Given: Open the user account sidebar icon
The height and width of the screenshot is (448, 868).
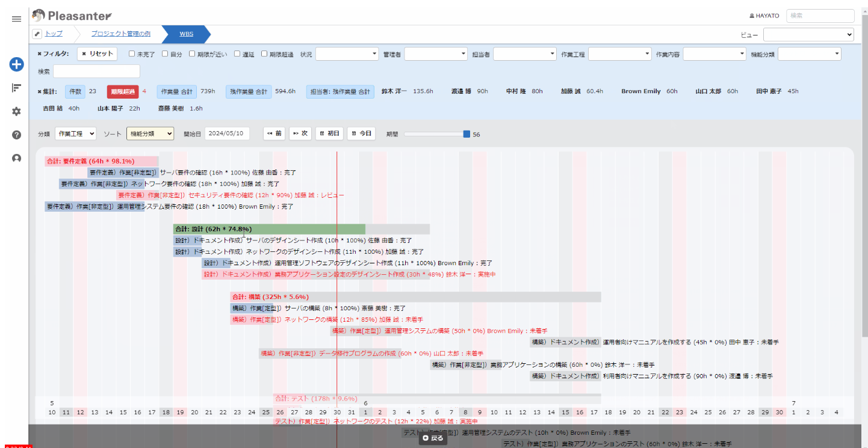Looking at the screenshot, I should coord(16,158).
